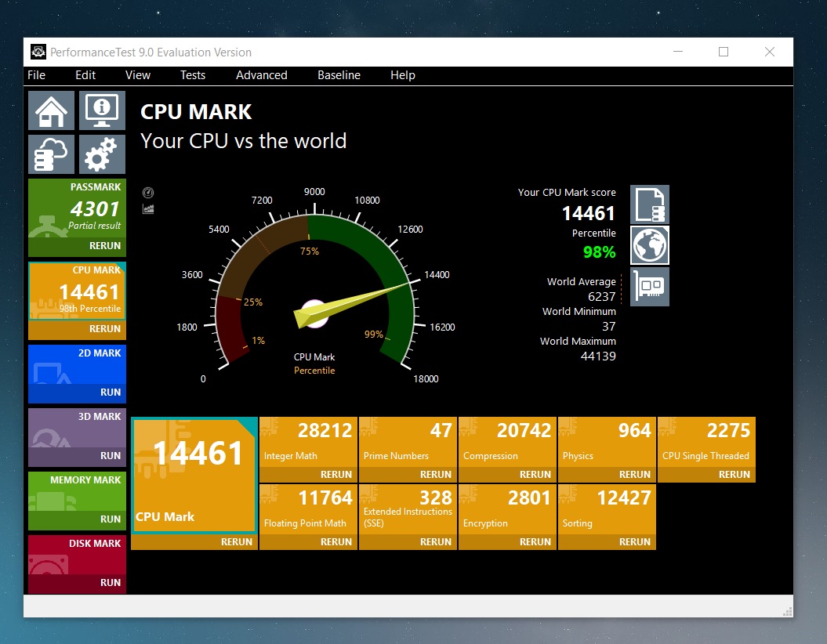Click the world comparison globe icon
Viewport: 827px width, 644px height.
650,245
